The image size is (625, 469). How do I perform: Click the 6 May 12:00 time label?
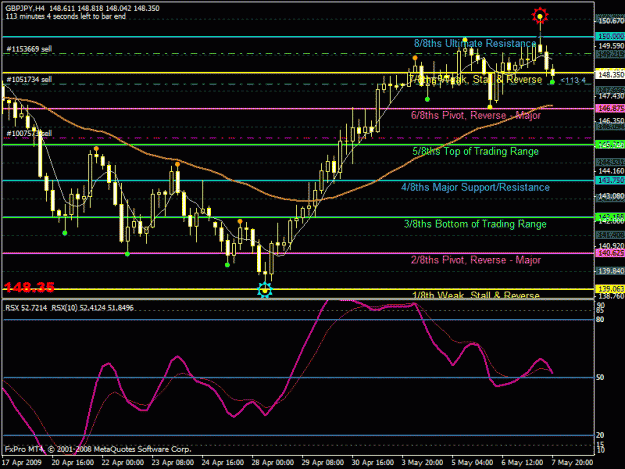[x=523, y=463]
